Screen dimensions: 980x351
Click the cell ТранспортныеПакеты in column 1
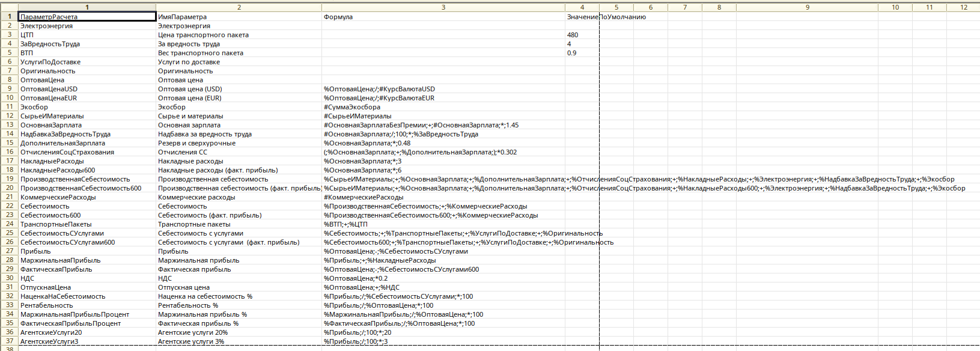(56, 224)
